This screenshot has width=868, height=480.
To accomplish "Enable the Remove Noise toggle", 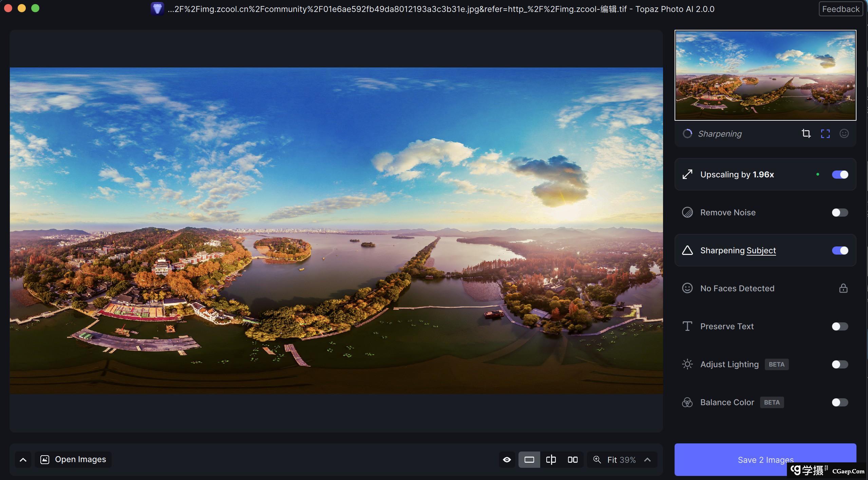I will (840, 213).
